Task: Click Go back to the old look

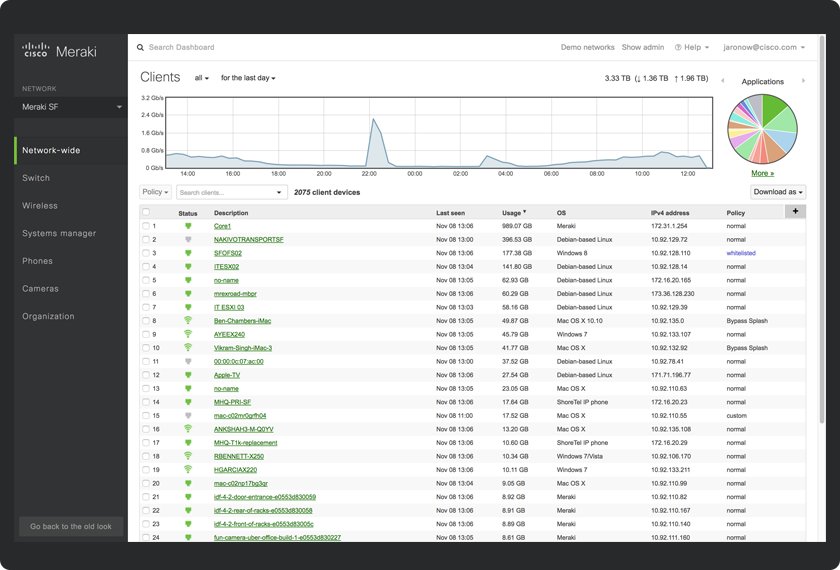Action: 71,527
